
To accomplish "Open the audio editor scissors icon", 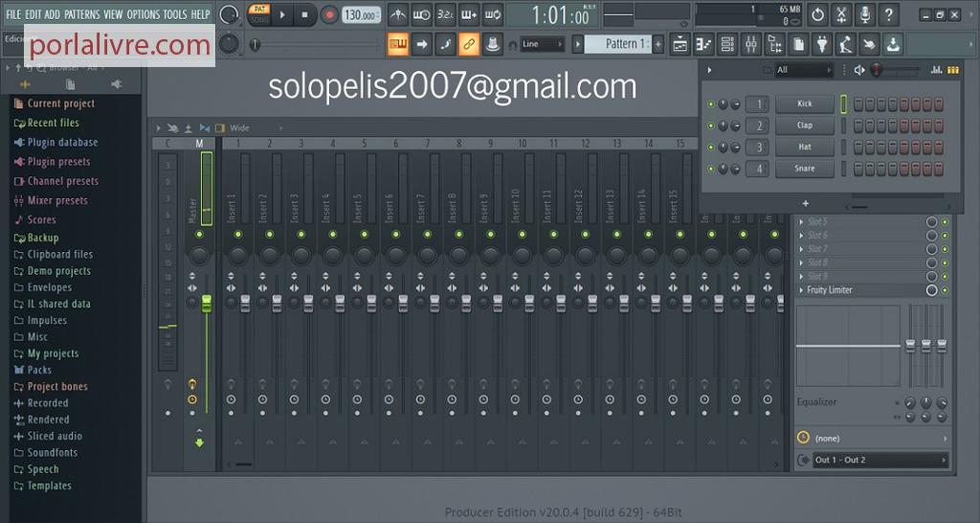I will pos(841,14).
